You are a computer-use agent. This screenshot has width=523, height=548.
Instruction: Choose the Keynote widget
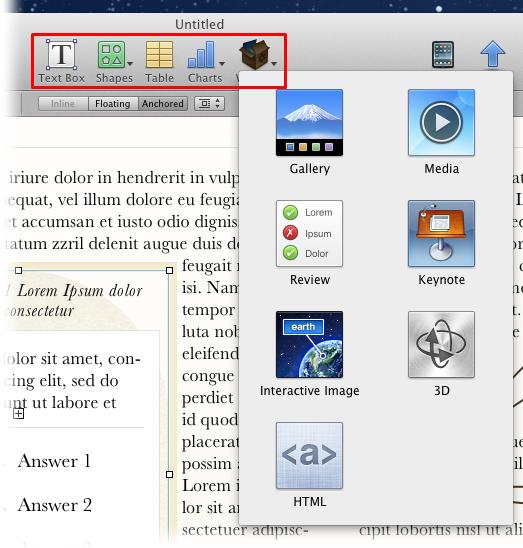pyautogui.click(x=441, y=233)
